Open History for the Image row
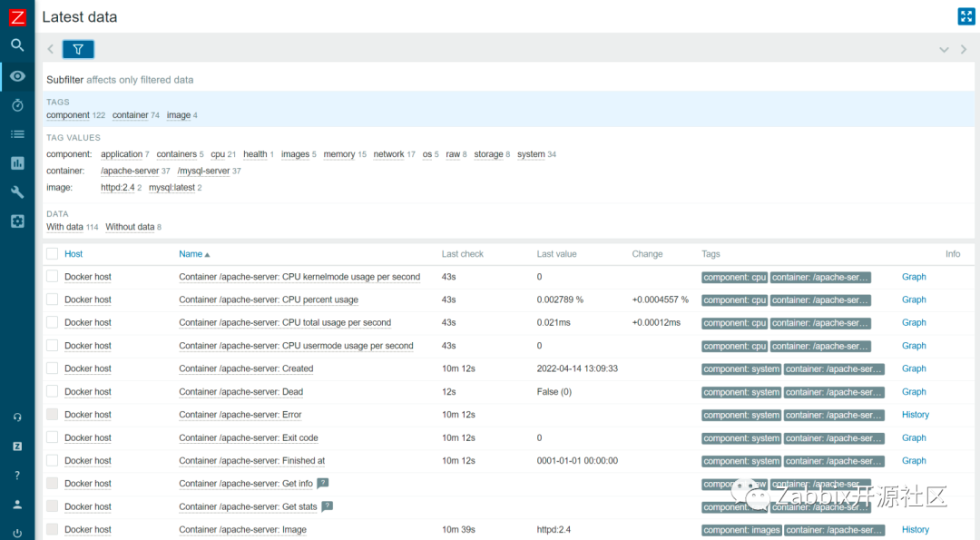The image size is (980, 540). click(915, 529)
